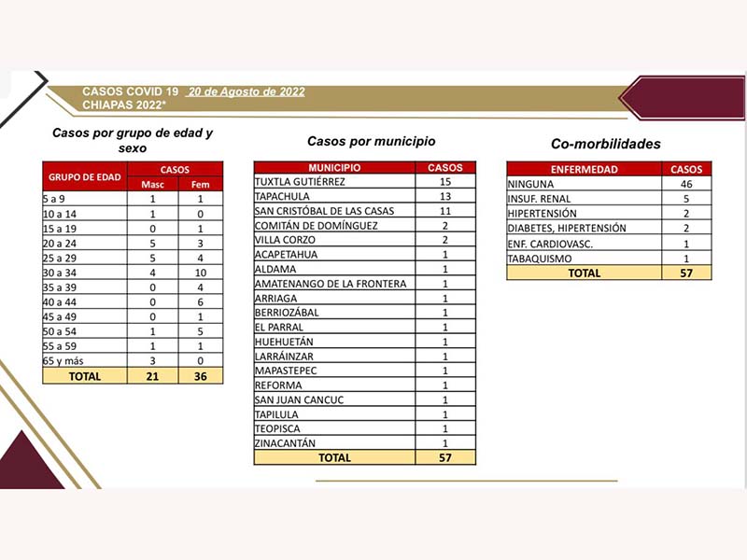Click the comorbidities total 57

point(686,273)
